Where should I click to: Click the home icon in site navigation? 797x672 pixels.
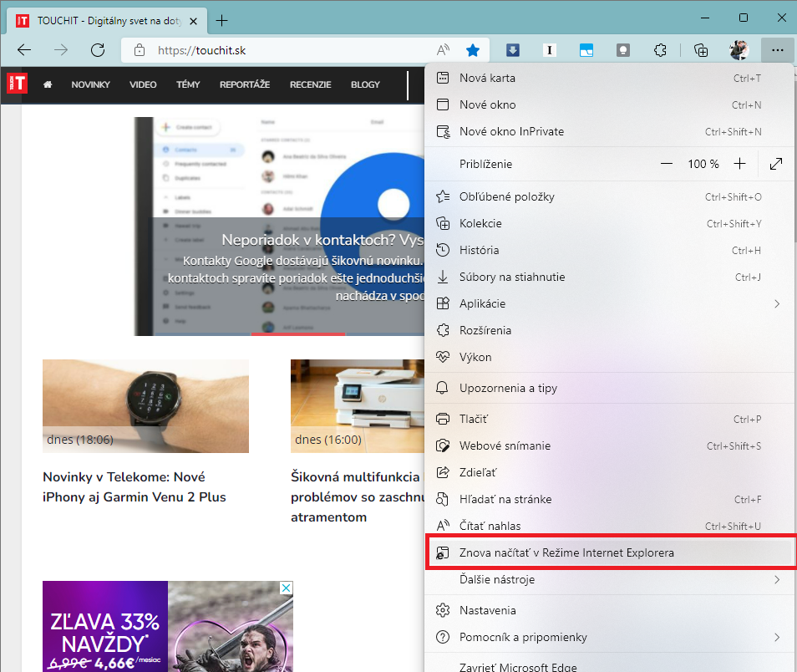[48, 84]
